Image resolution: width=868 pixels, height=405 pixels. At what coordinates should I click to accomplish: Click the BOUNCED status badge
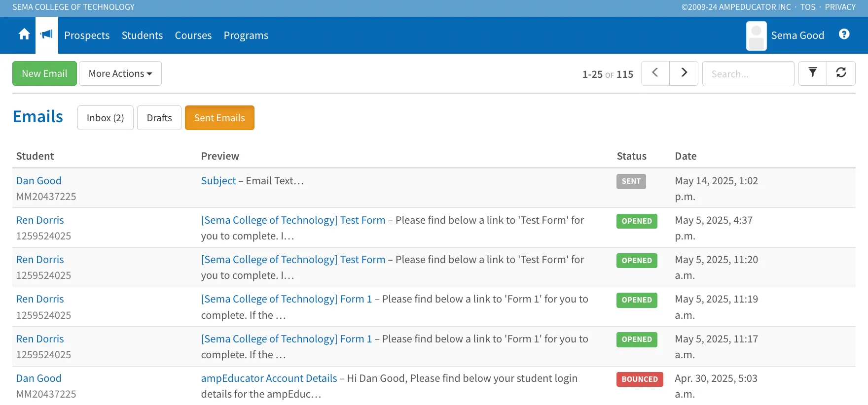640,379
